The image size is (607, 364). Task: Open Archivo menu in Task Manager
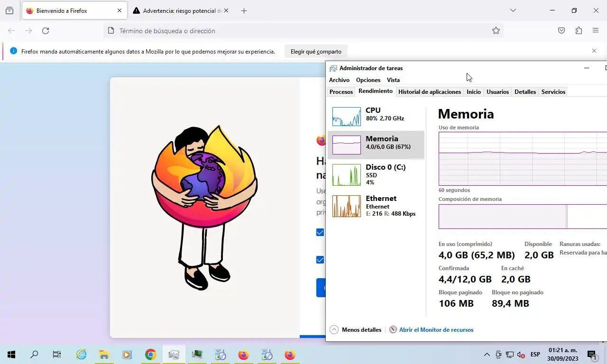pos(339,80)
